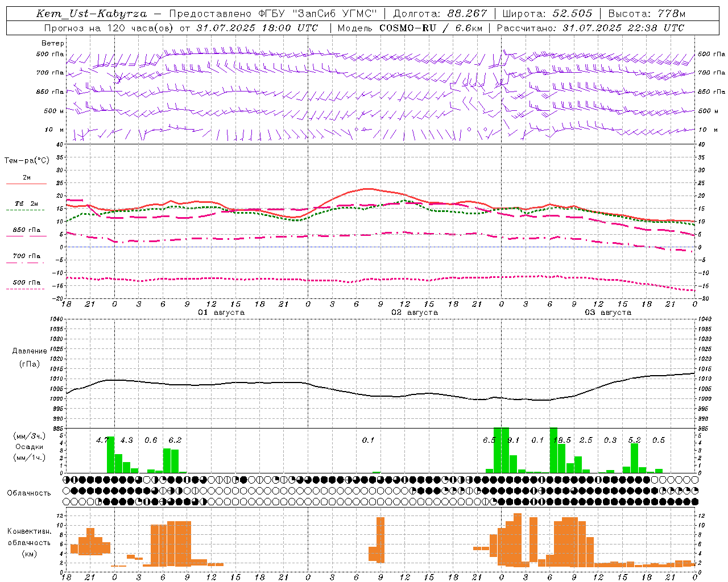
Task: Click dotted pink line sample under 500 гПа legend
Action: pyautogui.click(x=26, y=289)
